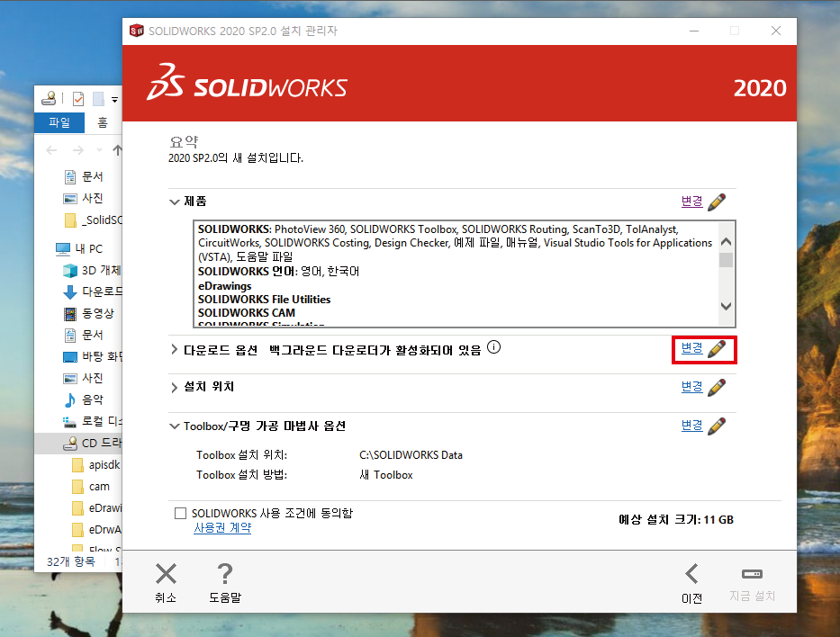The image size is (840, 637).
Task: Click pencil icon in 다운로드 옵션 row
Action: point(717,348)
